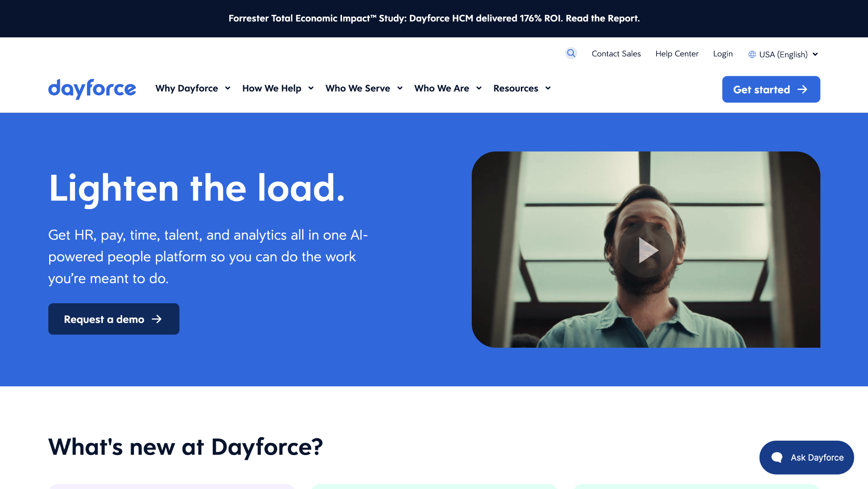Open the How We Help menu

(x=272, y=88)
